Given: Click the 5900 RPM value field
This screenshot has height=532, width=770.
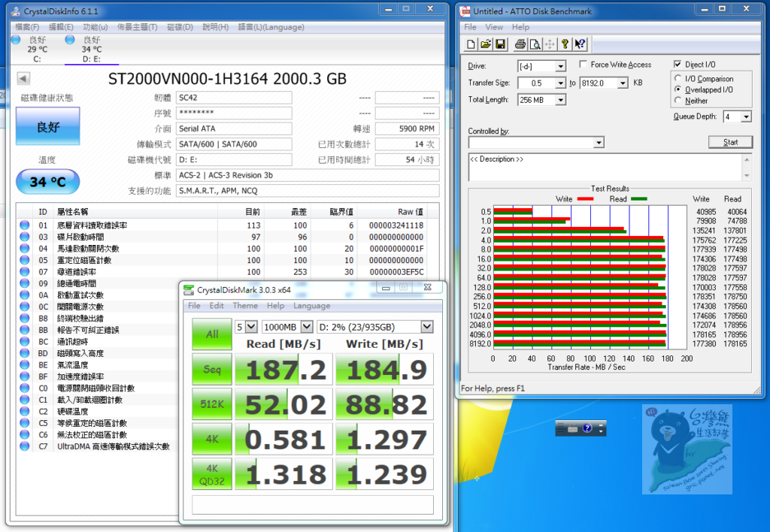Looking at the screenshot, I should tap(407, 128).
